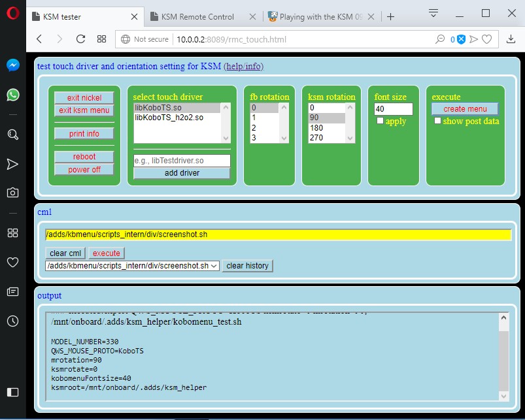The width and height of the screenshot is (525, 420).
Task: Open ad blocker shield icon
Action: pos(461,39)
